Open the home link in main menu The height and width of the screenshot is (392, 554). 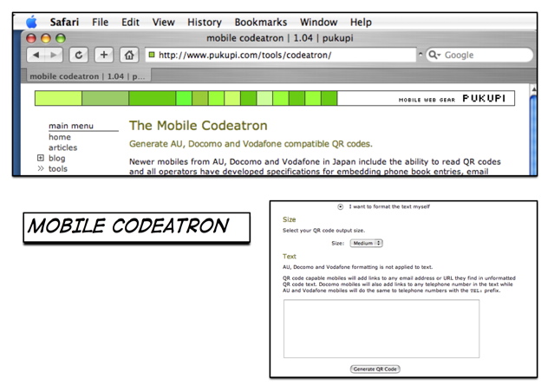(x=60, y=137)
